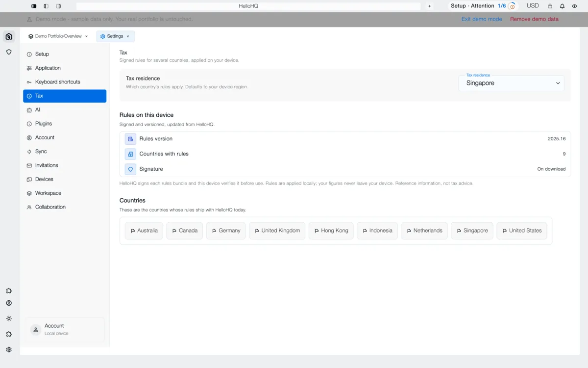588x368 pixels.
Task: Open the Account item in the settings sidebar
Action: tap(65, 137)
